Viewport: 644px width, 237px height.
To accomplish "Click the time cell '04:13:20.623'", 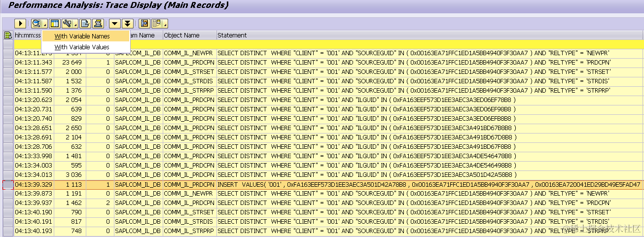I will coord(34,100).
